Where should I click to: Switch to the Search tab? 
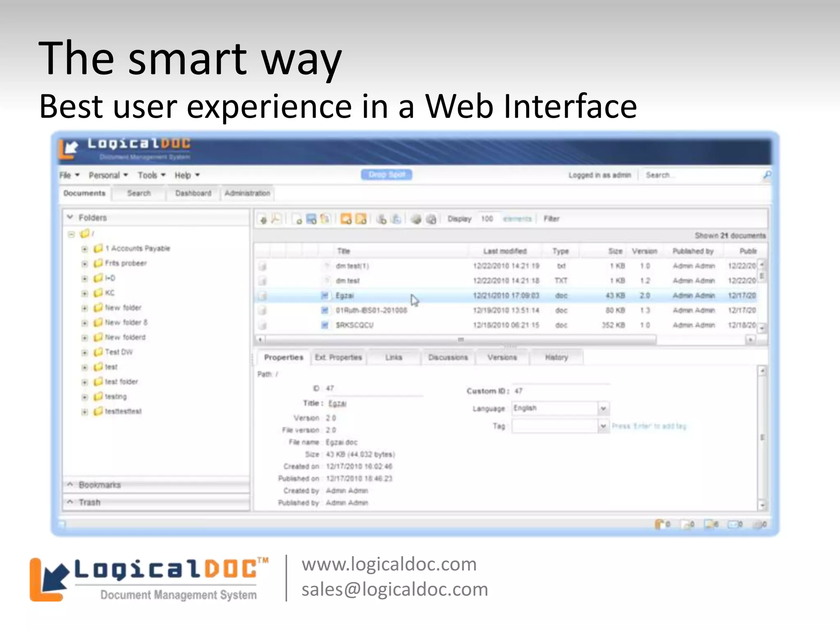click(139, 193)
